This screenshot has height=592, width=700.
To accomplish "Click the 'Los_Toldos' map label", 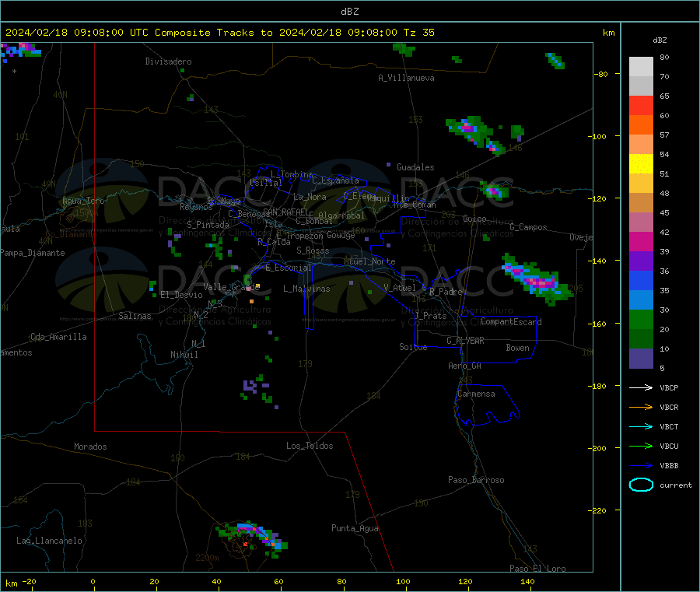I will point(310,446).
